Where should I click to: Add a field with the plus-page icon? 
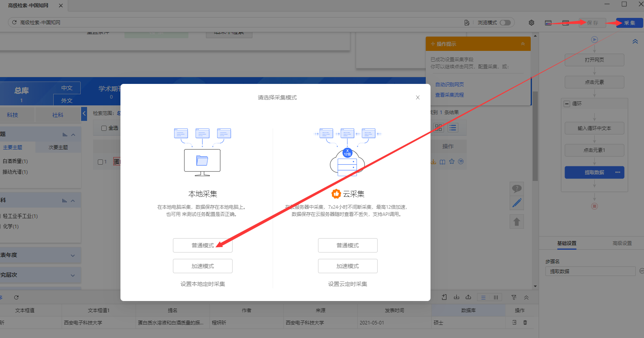[x=444, y=297]
